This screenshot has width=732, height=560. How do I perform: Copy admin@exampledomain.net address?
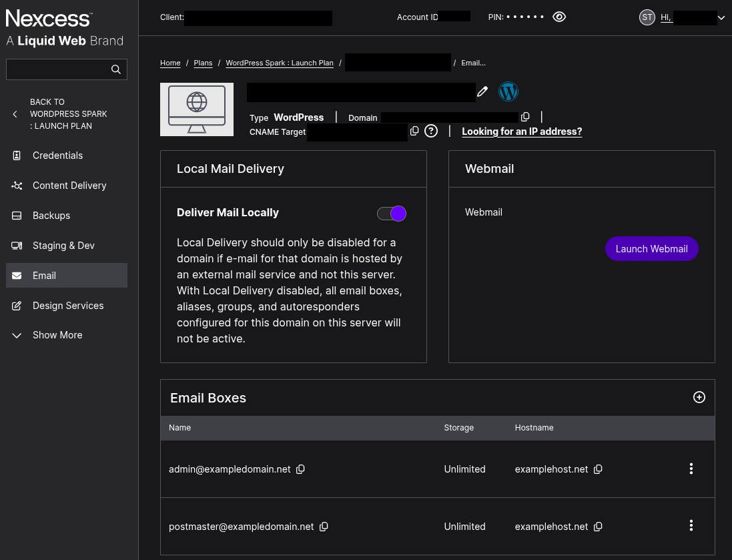pyautogui.click(x=300, y=469)
